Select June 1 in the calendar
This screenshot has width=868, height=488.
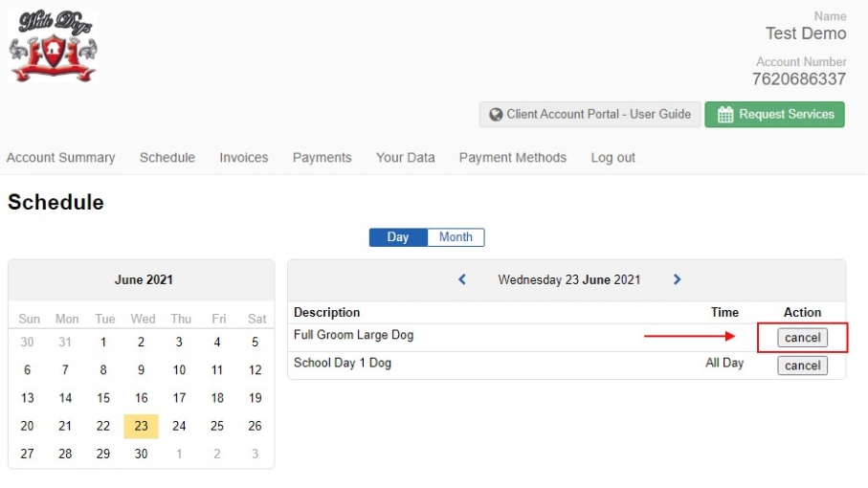point(103,342)
